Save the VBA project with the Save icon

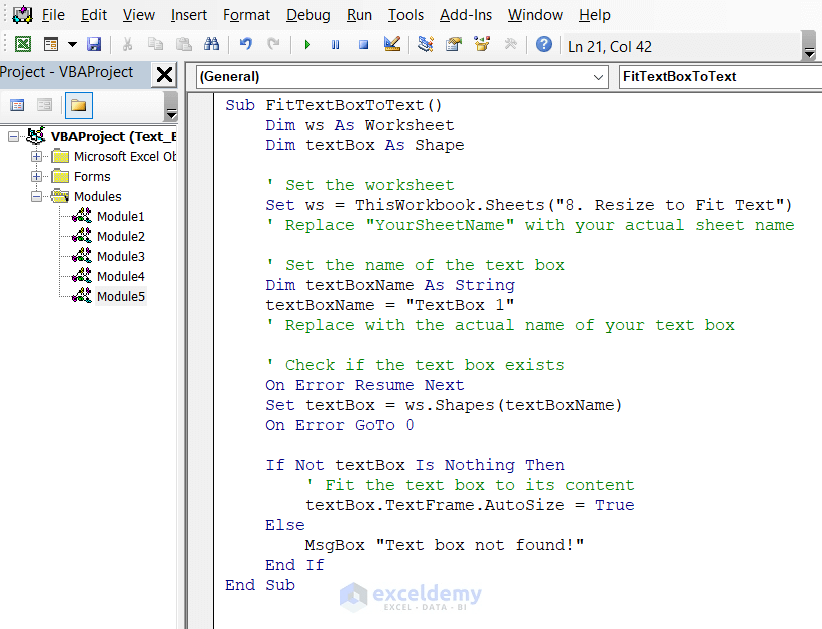pyautogui.click(x=93, y=44)
